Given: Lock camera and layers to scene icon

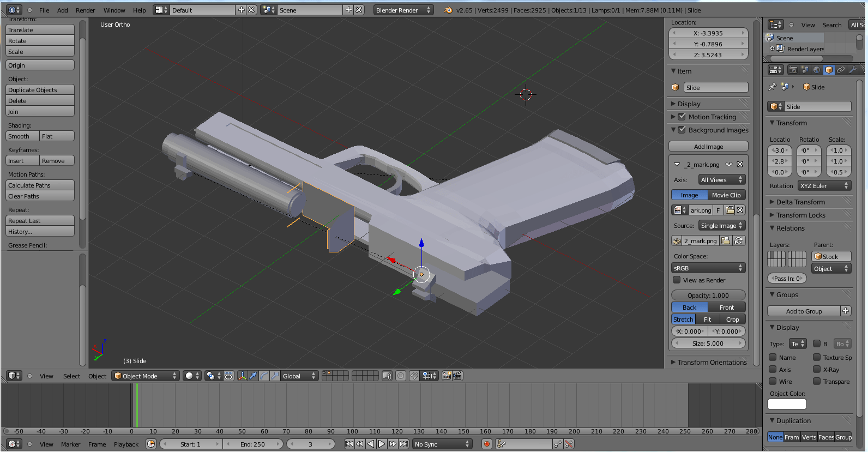Looking at the screenshot, I should click(387, 376).
